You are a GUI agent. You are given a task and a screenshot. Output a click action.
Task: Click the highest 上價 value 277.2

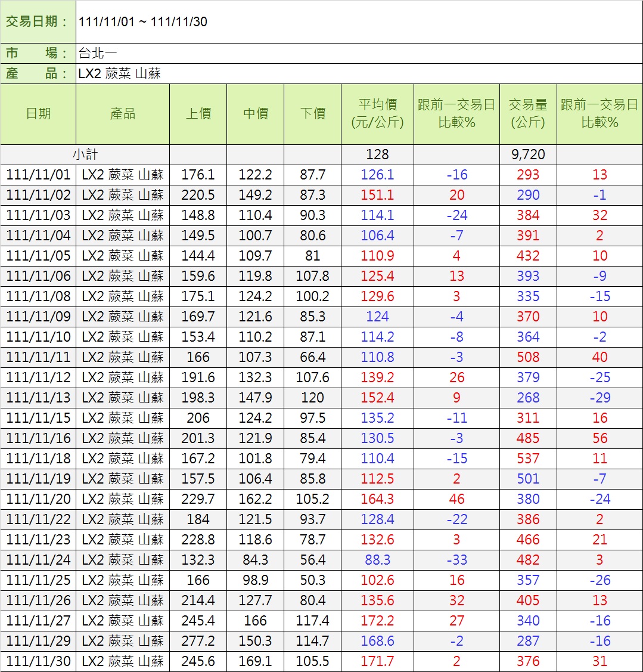[x=198, y=641]
